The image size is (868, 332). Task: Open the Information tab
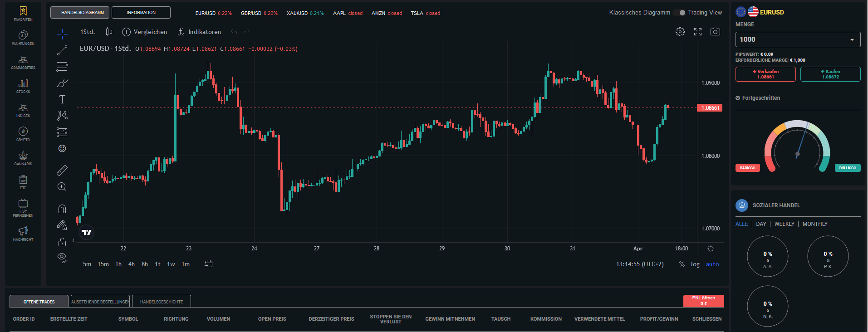click(x=141, y=13)
